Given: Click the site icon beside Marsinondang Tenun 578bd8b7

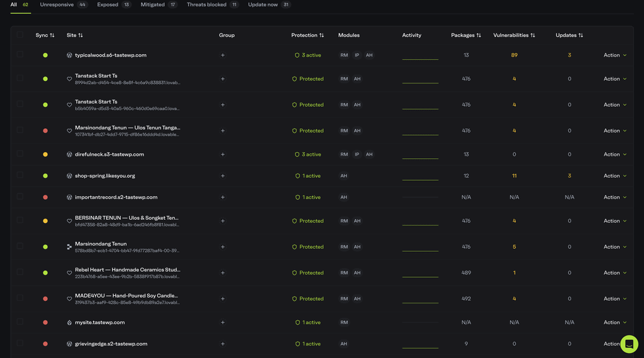Looking at the screenshot, I should coord(69,246).
